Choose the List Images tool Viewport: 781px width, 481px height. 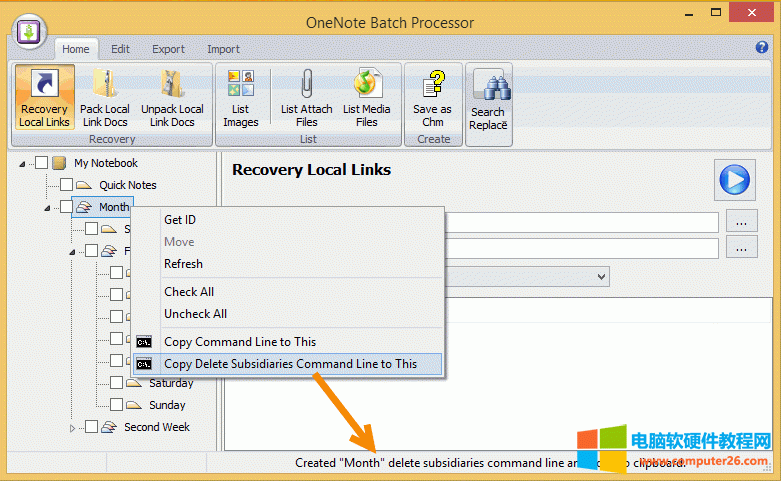point(241,98)
